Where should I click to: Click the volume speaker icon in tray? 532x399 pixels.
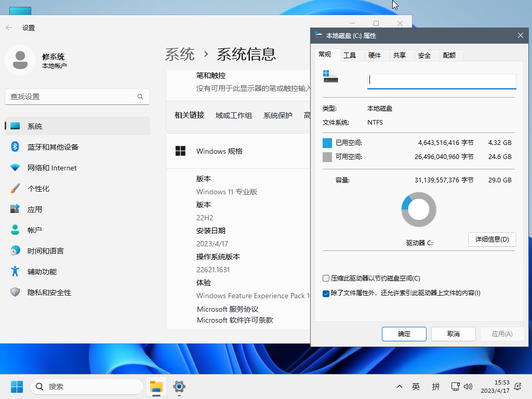click(x=468, y=387)
